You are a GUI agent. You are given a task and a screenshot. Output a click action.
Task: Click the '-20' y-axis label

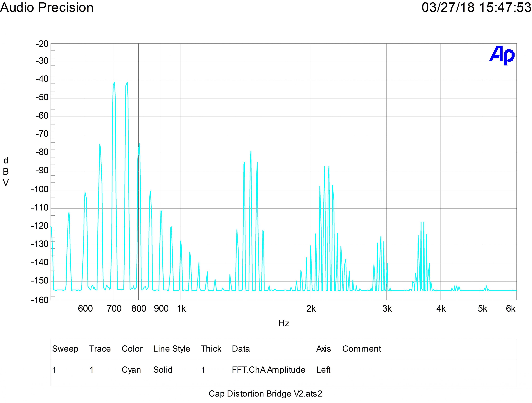click(42, 44)
